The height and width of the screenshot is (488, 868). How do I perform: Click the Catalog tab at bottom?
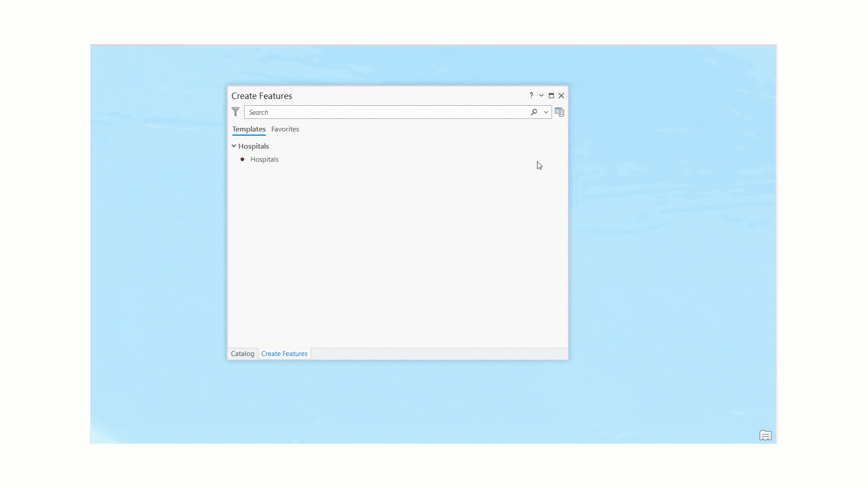coord(243,353)
